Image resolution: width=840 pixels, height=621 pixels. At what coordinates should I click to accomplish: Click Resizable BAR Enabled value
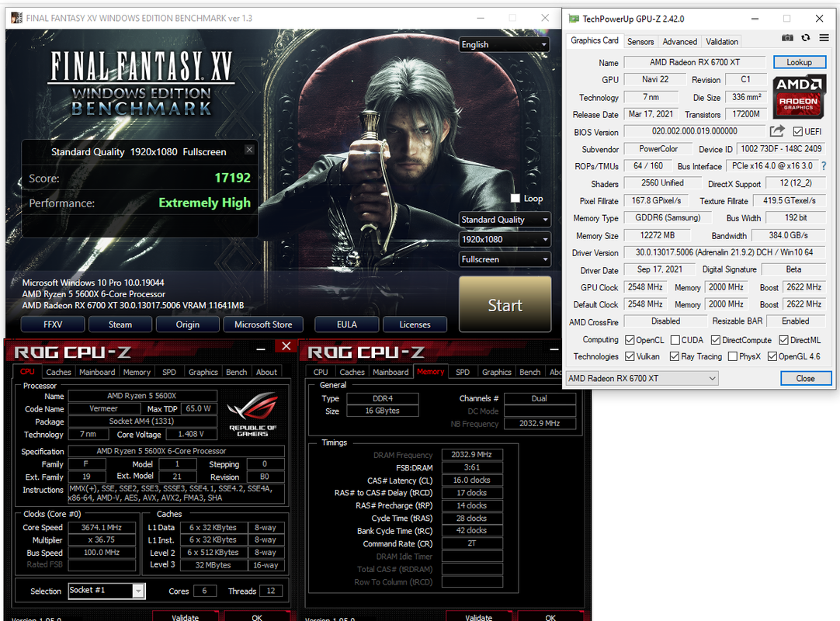pos(795,321)
